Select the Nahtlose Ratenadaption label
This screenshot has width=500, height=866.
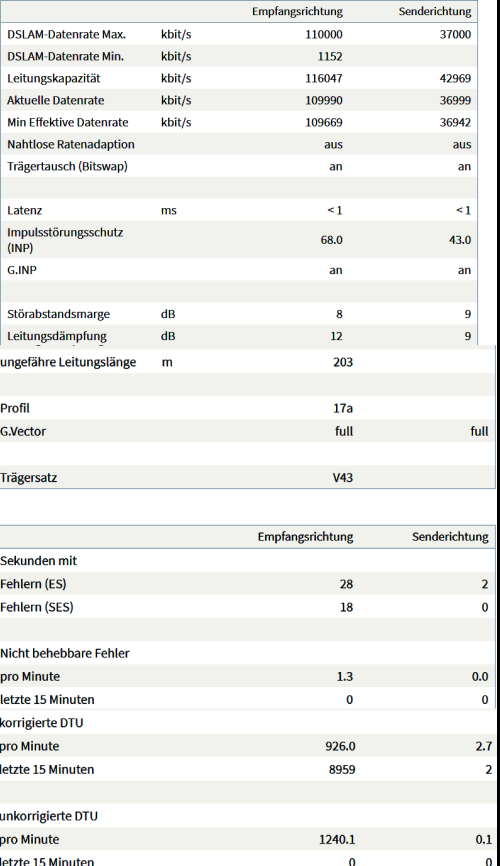coord(71,145)
